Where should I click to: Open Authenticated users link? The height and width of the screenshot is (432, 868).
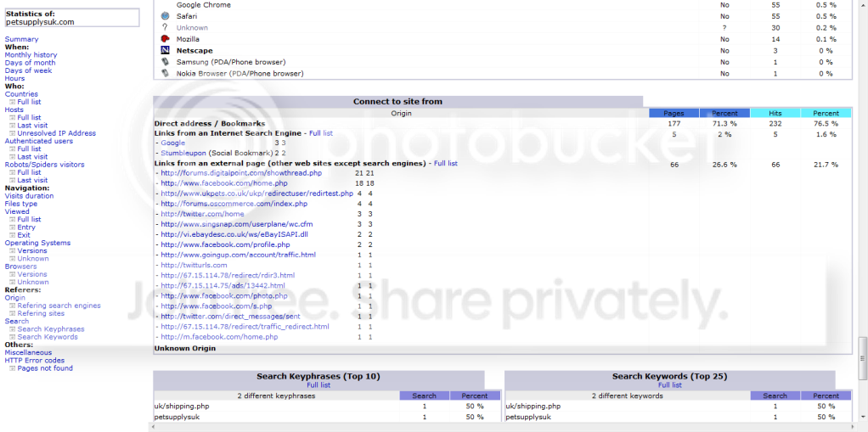tap(39, 141)
